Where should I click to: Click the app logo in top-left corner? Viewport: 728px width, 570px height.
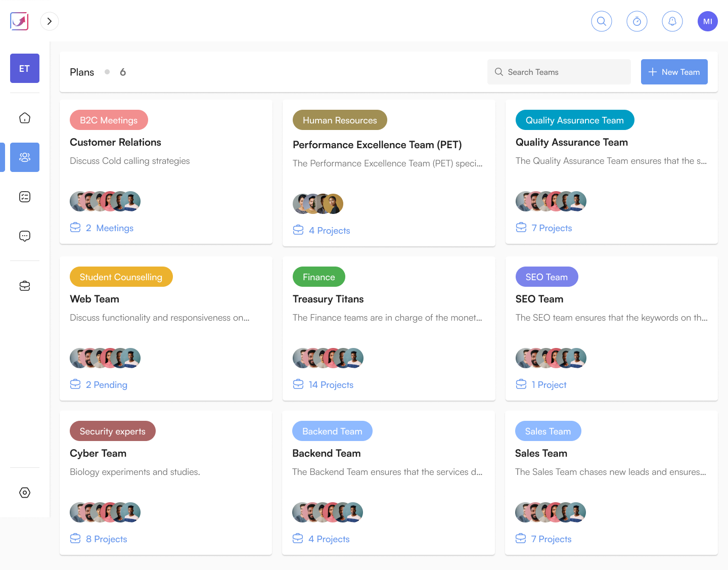click(19, 21)
